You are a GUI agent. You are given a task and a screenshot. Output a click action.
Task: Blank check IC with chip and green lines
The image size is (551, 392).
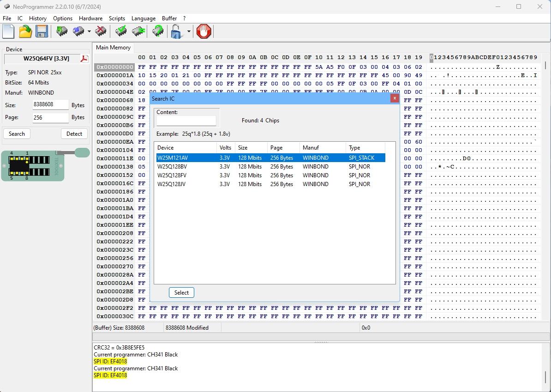click(138, 31)
